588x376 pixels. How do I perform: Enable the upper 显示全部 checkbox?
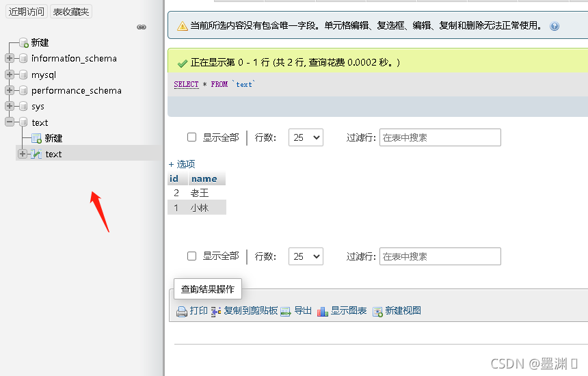[192, 137]
